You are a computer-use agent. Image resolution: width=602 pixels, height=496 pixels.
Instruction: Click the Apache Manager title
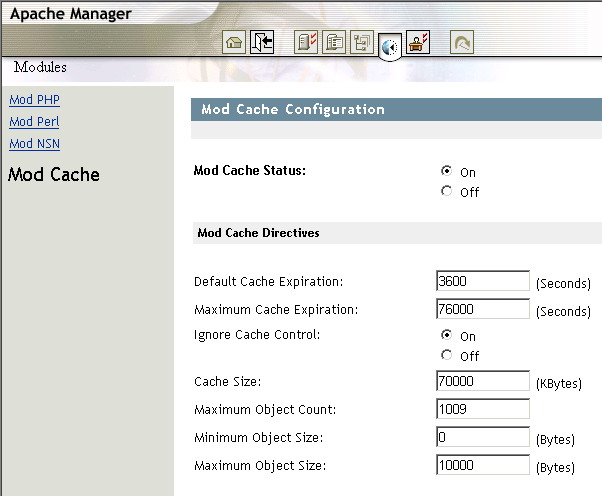pyautogui.click(x=71, y=14)
